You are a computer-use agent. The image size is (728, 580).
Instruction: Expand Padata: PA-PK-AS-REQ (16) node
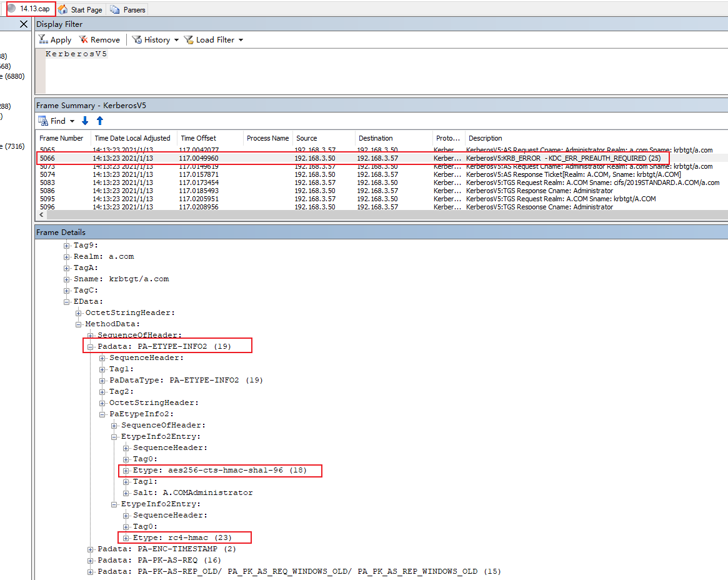point(91,561)
